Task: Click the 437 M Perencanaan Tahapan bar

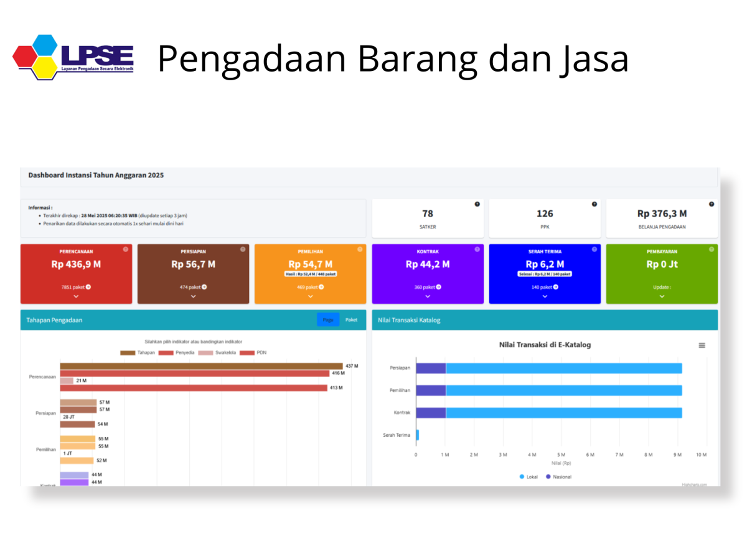Action: point(201,366)
